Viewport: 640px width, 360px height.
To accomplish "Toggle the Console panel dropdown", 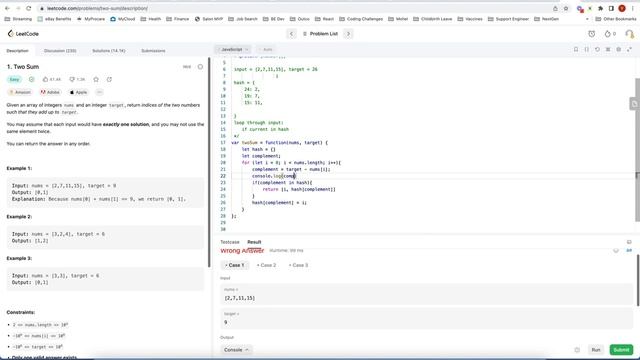I will click(236, 350).
